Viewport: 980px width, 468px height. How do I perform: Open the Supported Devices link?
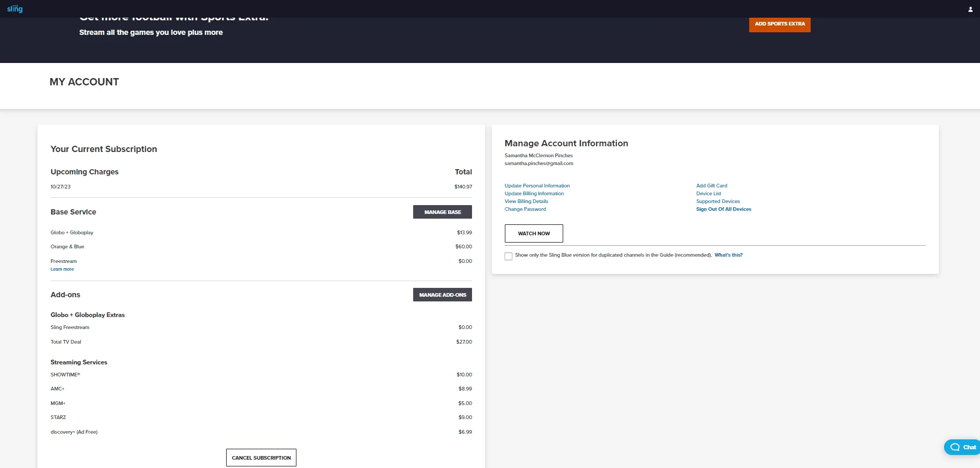point(718,201)
